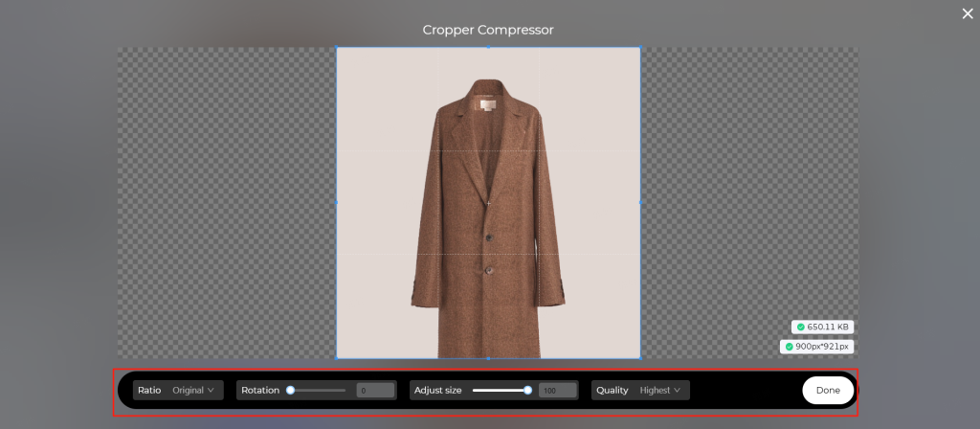This screenshot has width=980, height=429.
Task: Click the Done button
Action: (828, 391)
